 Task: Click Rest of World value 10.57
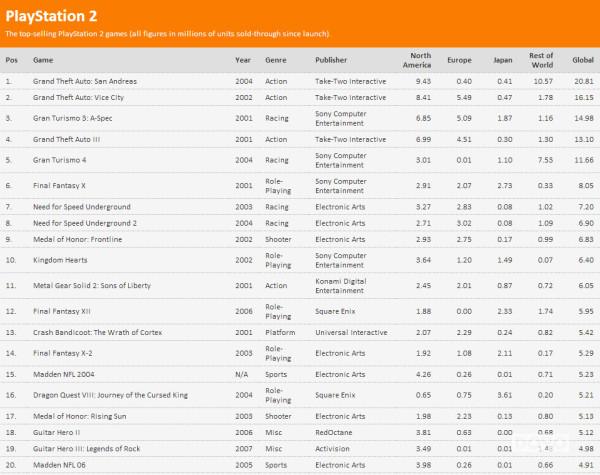pyautogui.click(x=543, y=81)
